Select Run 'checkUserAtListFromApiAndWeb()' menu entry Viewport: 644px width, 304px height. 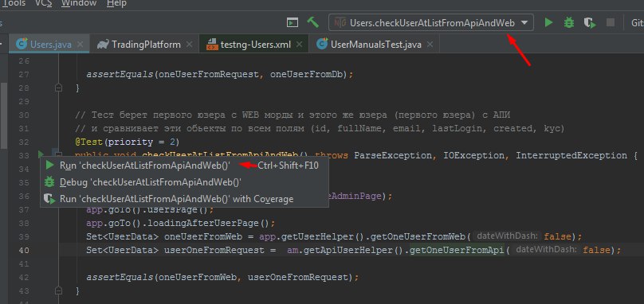[184, 166]
